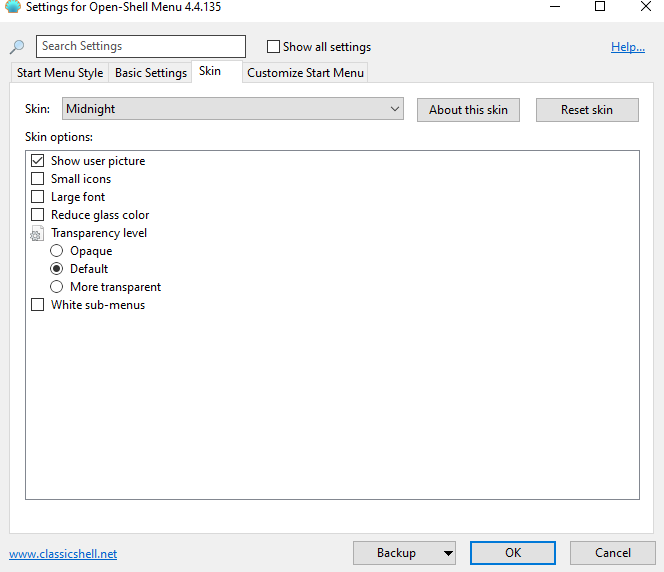The image size is (664, 572).
Task: Select Default transparency level
Action: coord(56,269)
